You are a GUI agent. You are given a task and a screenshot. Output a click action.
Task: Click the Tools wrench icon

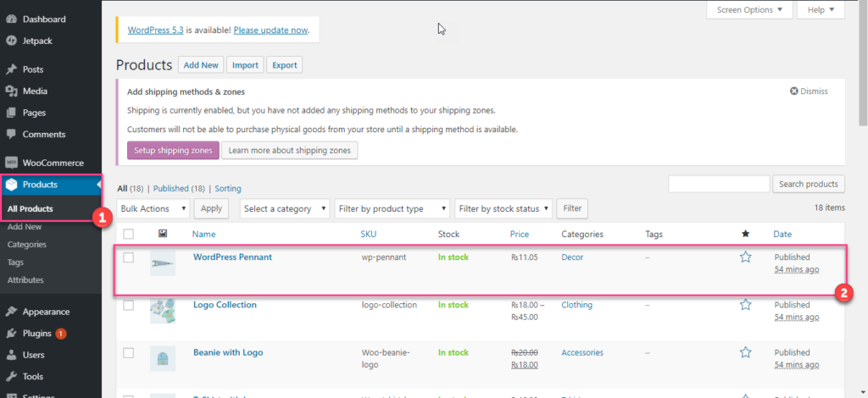[11, 377]
